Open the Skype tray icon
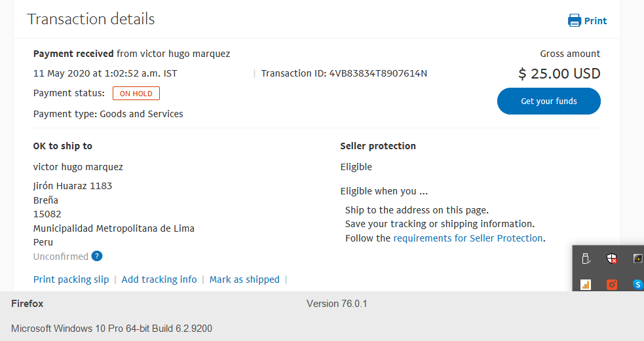The width and height of the screenshot is (644, 341). pyautogui.click(x=638, y=284)
